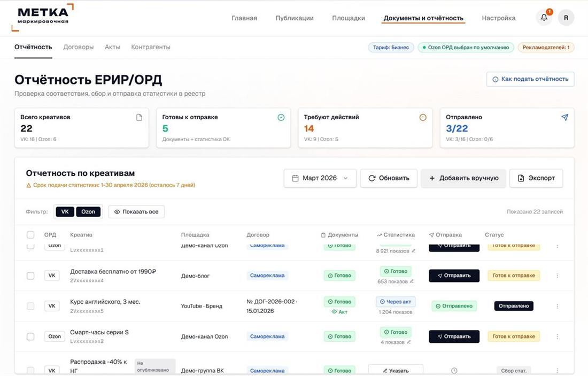Screen dimensions: 588x376
Task: Click dark Отправлено status badge
Action: click(513, 306)
